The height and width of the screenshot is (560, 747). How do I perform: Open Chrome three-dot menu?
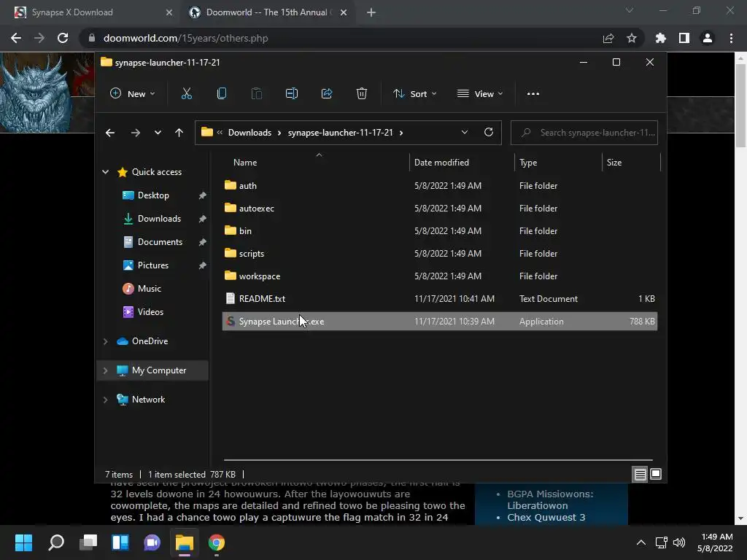731,38
